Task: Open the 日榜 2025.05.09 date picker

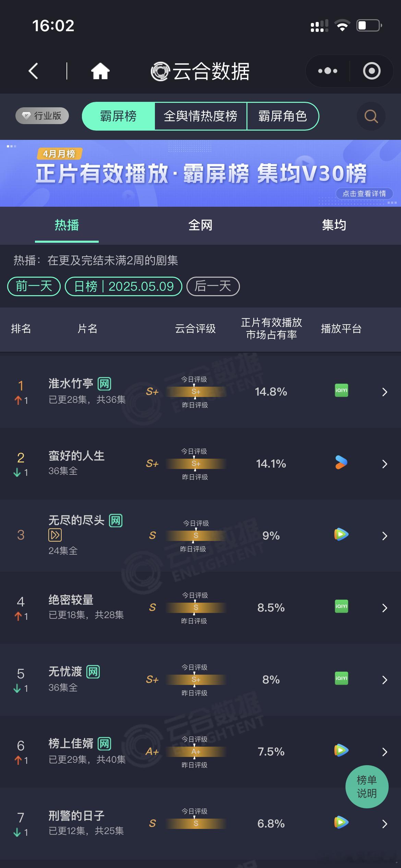Action: [123, 286]
